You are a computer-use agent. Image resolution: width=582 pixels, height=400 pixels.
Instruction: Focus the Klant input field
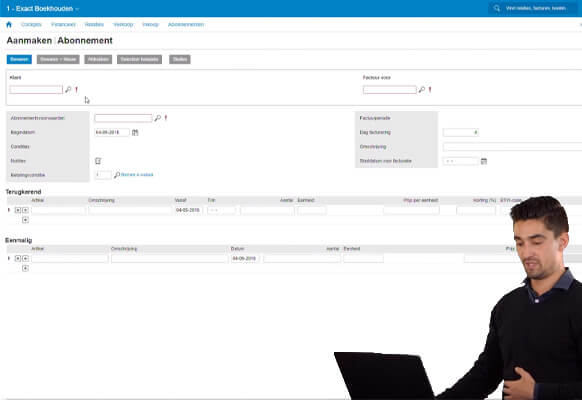[x=36, y=89]
